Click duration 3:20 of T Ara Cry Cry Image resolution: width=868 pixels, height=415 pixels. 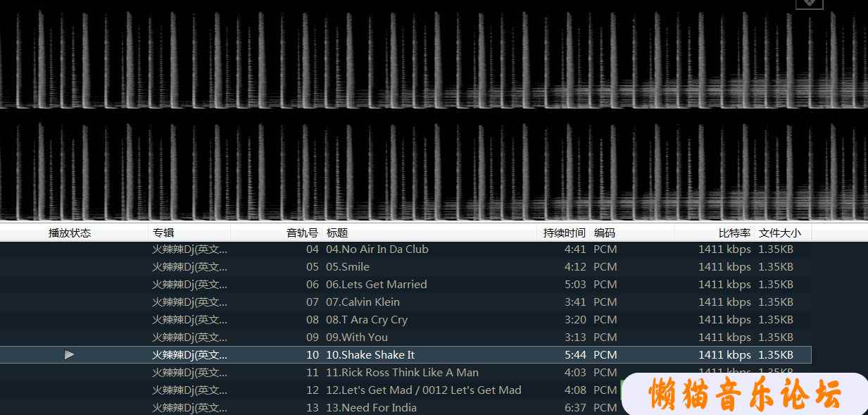coord(575,319)
